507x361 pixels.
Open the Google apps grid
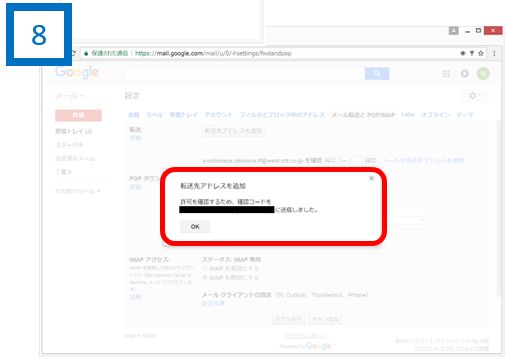446,74
